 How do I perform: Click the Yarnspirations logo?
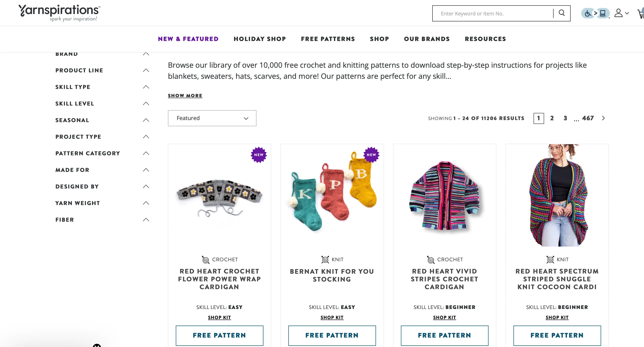coord(59,13)
